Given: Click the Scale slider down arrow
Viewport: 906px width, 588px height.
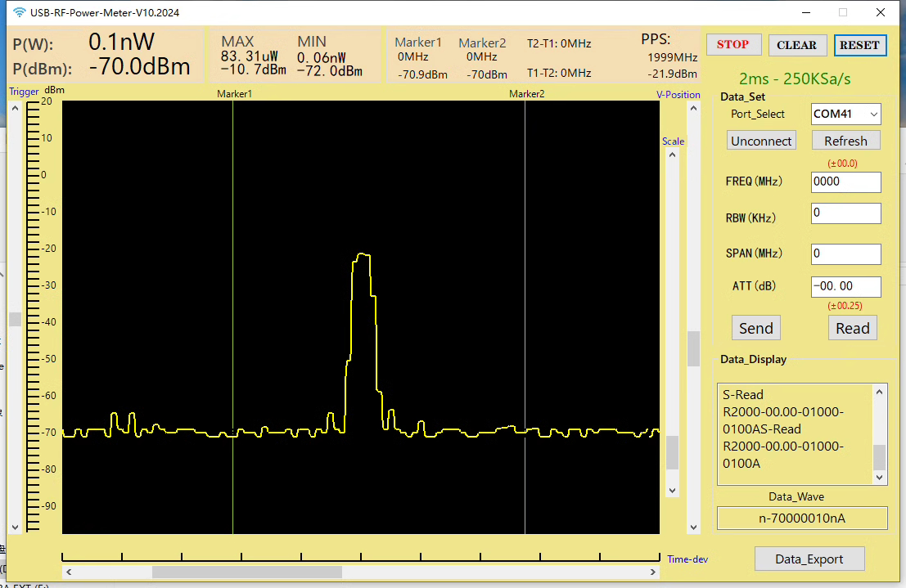Looking at the screenshot, I should [x=672, y=491].
